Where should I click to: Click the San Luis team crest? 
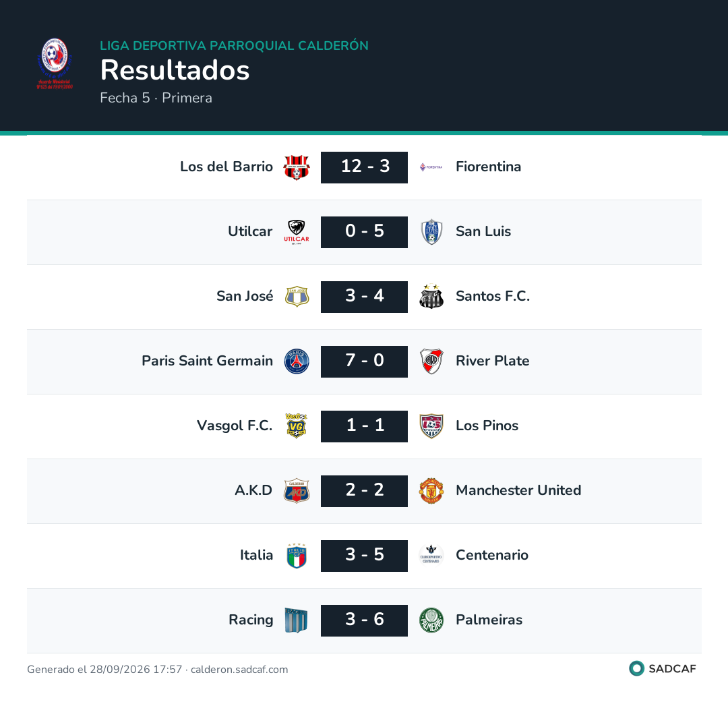pos(431,232)
